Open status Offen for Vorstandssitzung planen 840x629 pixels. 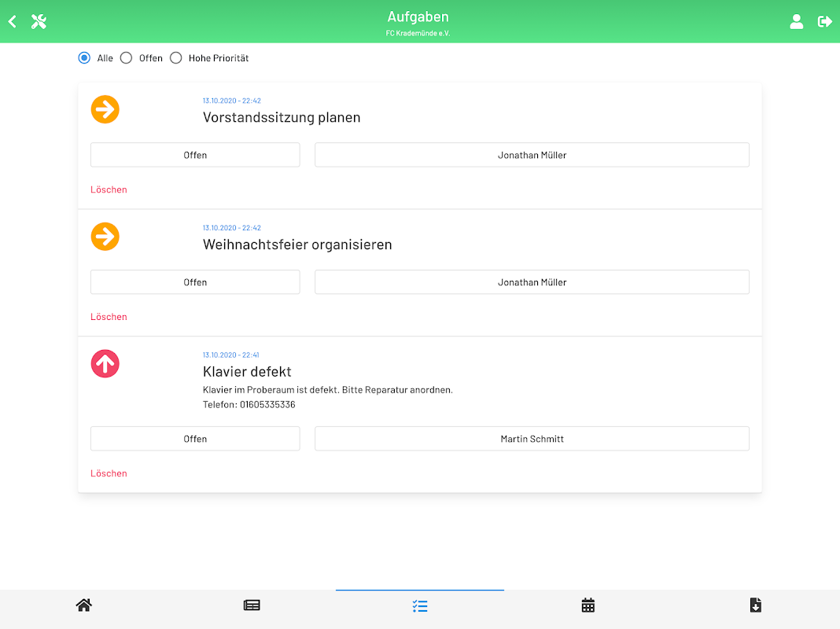[x=195, y=155]
